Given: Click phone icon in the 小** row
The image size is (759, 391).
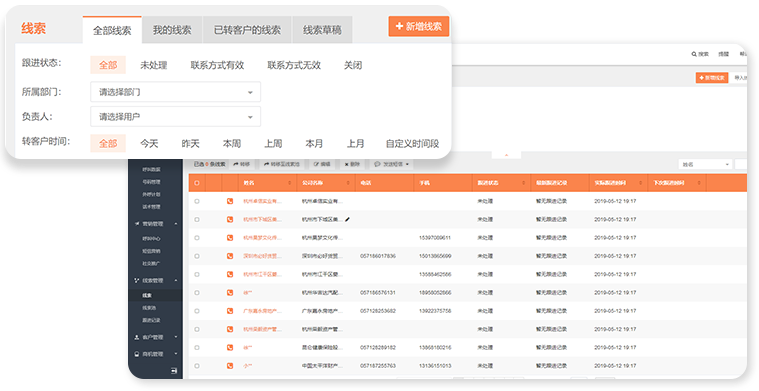Looking at the screenshot, I should click(230, 366).
